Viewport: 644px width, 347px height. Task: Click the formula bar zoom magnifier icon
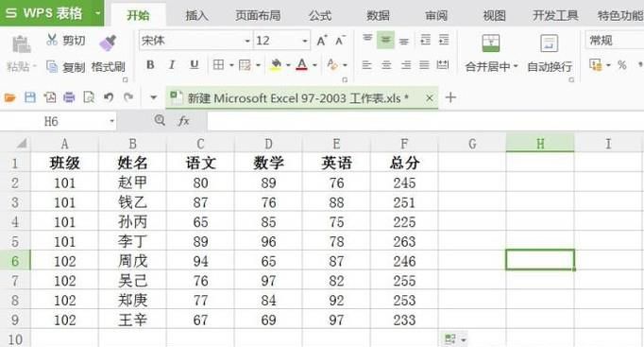click(160, 120)
